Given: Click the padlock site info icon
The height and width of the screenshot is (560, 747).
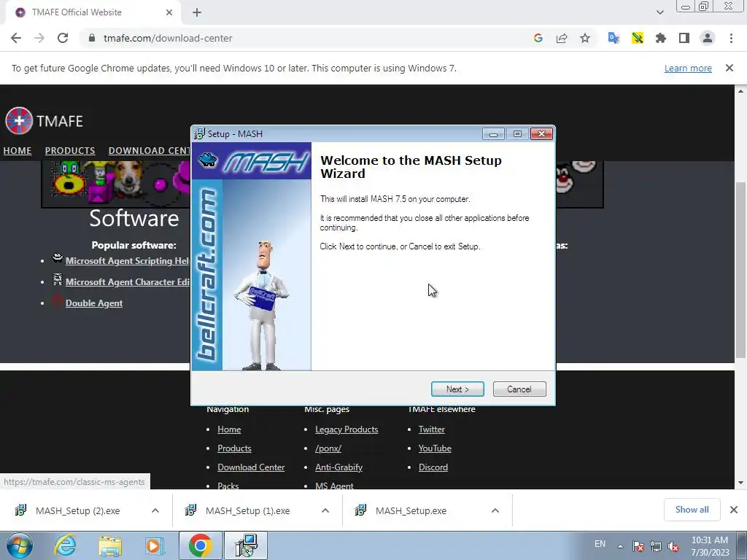Looking at the screenshot, I should 92,38.
